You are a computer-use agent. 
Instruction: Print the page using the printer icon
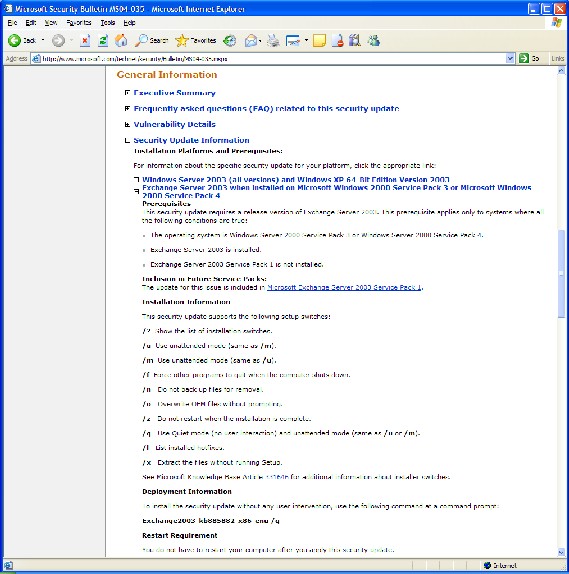[x=273, y=41]
